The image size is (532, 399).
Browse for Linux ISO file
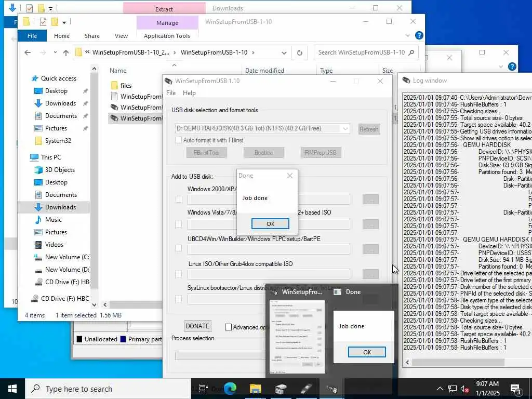point(370,274)
